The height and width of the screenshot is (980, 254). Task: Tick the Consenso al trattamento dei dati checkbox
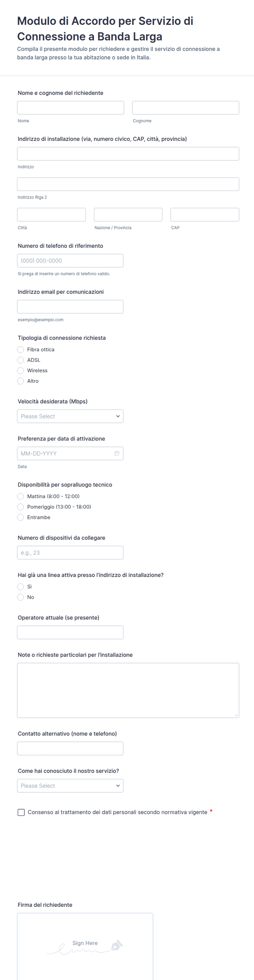[x=21, y=812]
